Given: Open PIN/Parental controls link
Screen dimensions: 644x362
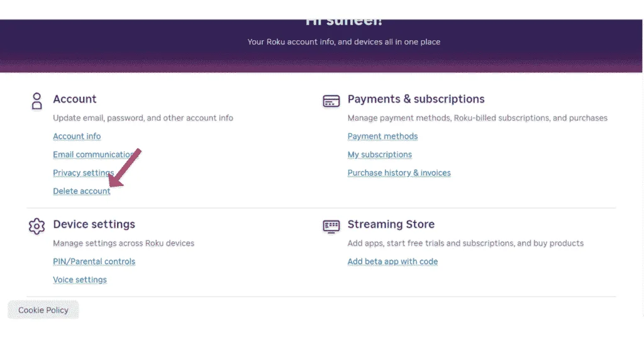Looking at the screenshot, I should (94, 261).
